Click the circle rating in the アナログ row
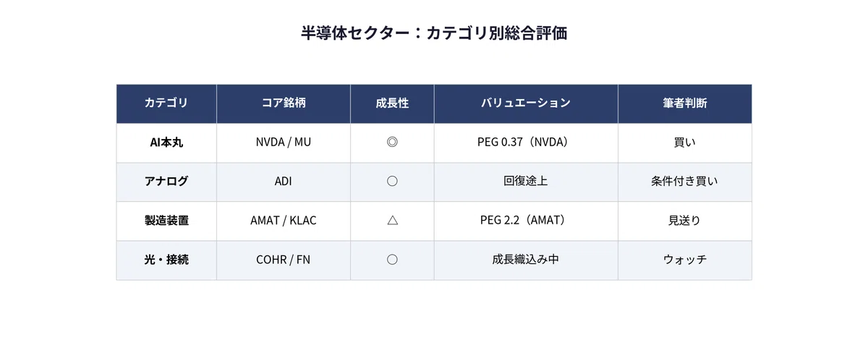This screenshot has height=364, width=868. coord(392,182)
